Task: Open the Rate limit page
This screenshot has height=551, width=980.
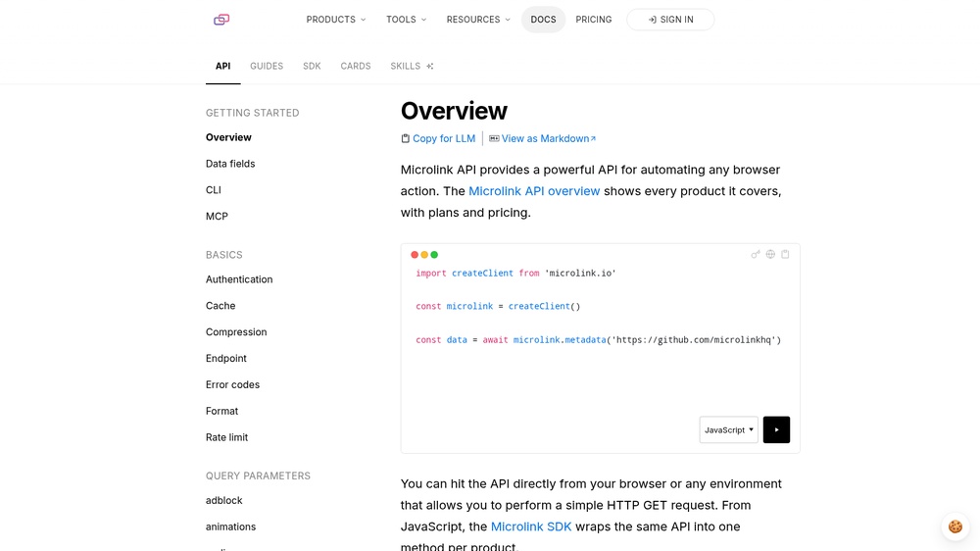Action: 227,437
